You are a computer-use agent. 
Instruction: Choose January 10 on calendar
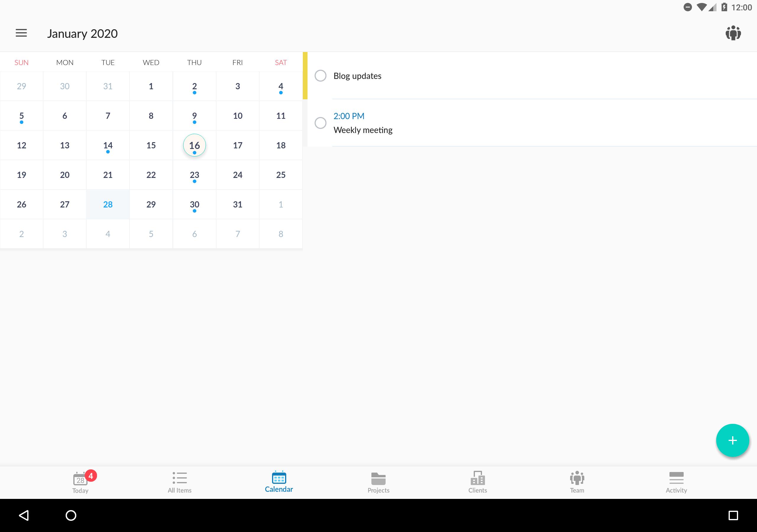(x=238, y=116)
